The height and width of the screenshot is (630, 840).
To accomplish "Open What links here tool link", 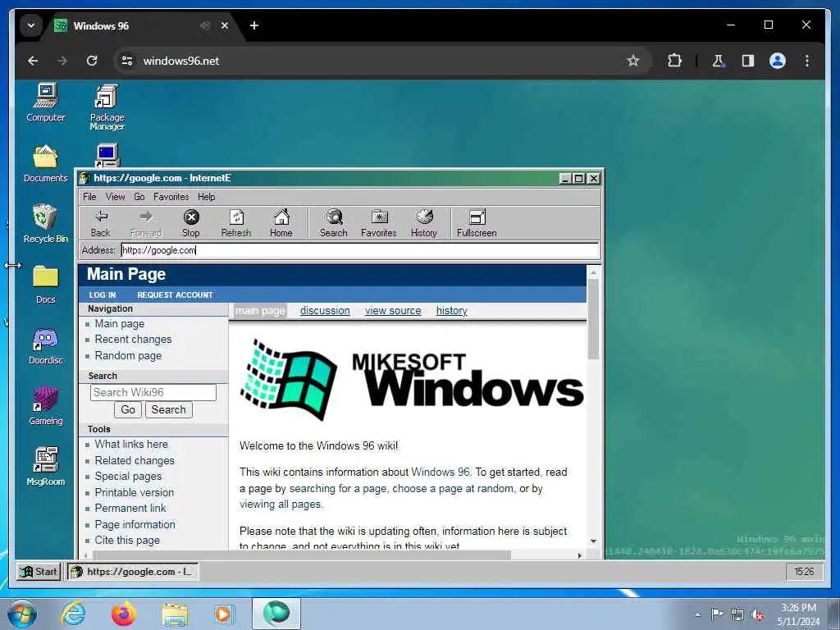I will 131,444.
